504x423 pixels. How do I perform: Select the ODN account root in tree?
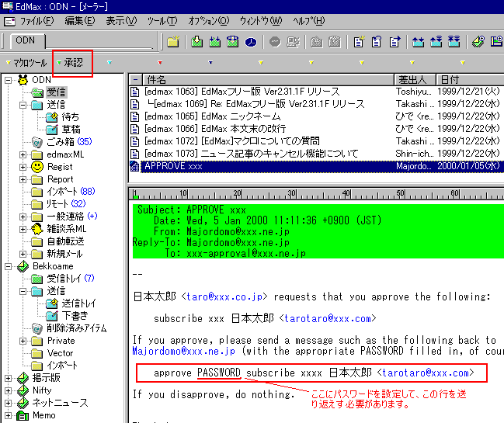[41, 80]
